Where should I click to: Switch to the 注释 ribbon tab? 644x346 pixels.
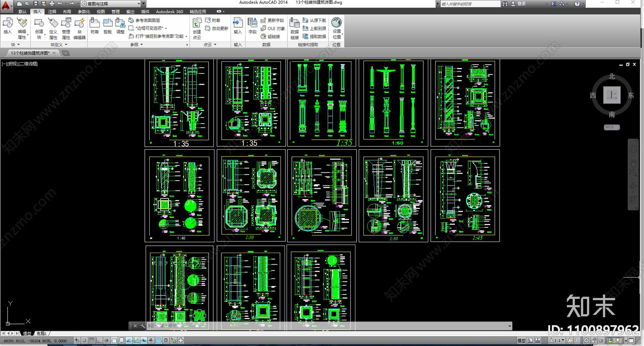tap(52, 12)
